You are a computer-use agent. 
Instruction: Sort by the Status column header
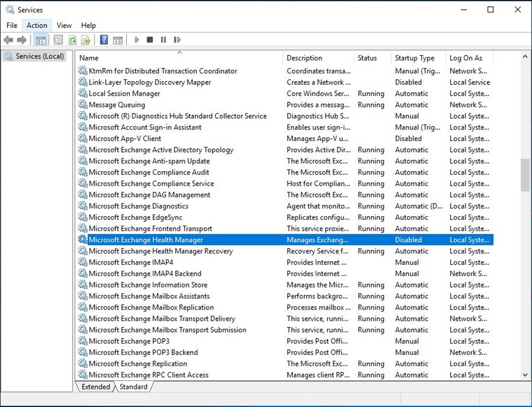[372, 58]
